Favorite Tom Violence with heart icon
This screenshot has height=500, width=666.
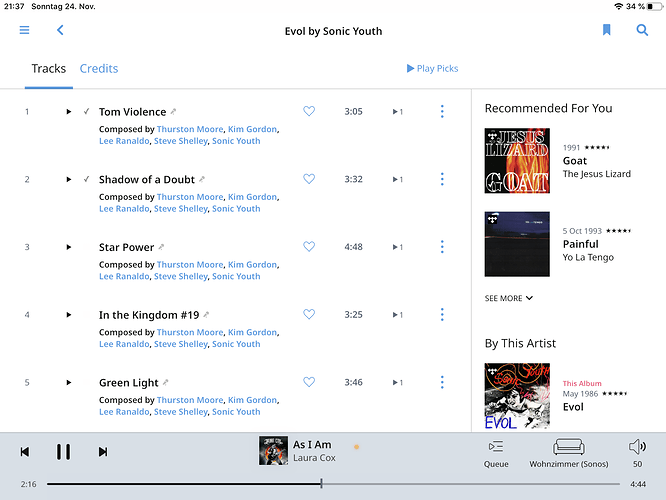point(309,111)
